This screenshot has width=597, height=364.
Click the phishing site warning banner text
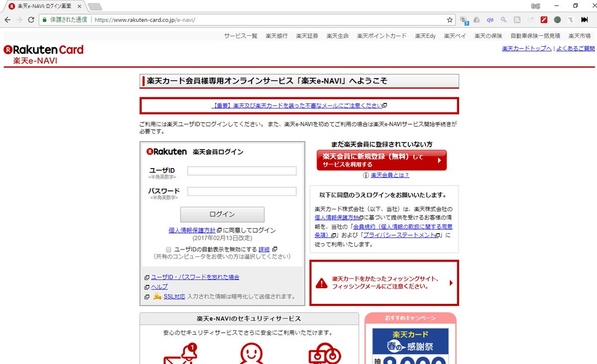[x=386, y=283]
